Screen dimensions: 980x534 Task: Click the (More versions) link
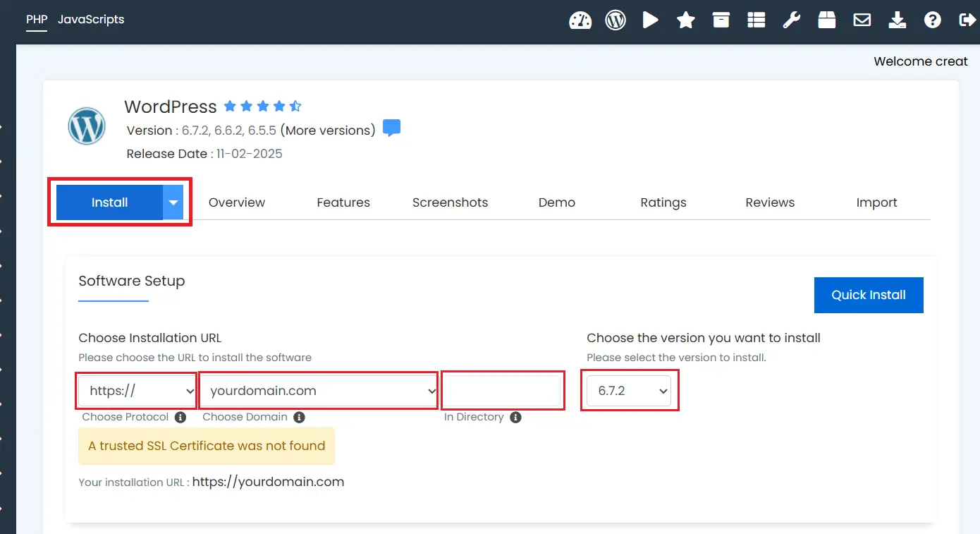click(327, 131)
